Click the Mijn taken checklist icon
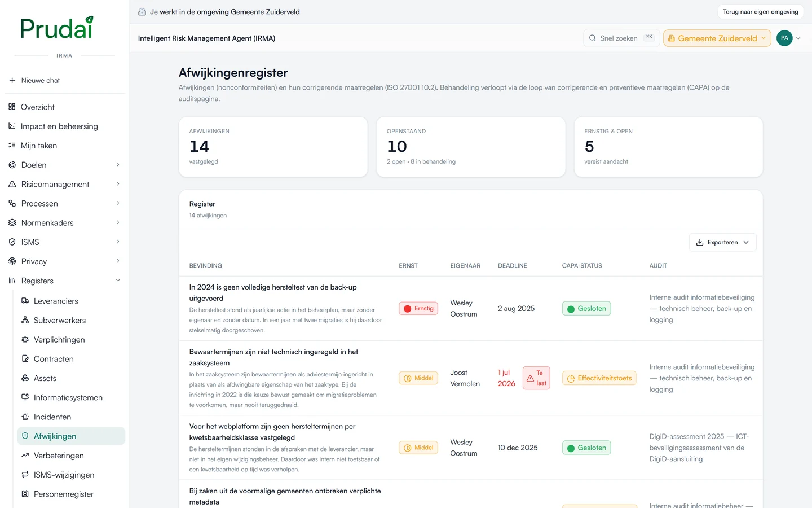The height and width of the screenshot is (508, 812). [x=12, y=145]
